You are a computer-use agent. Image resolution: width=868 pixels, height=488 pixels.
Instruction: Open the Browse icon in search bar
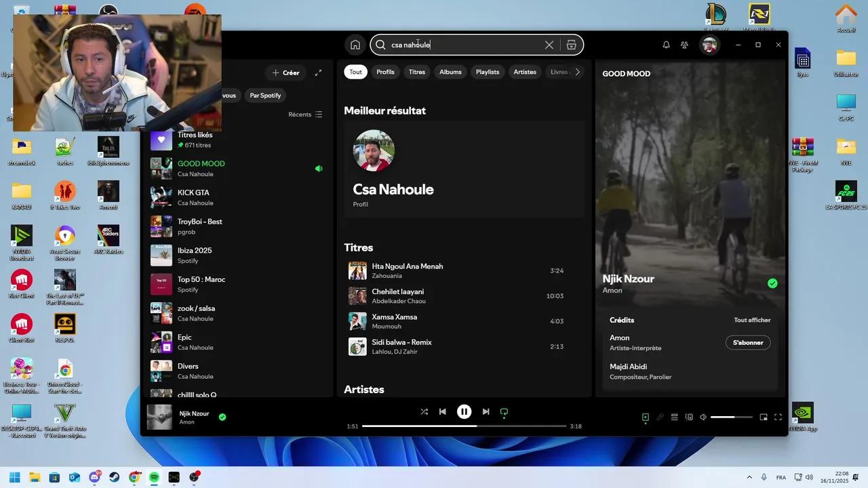(x=572, y=45)
